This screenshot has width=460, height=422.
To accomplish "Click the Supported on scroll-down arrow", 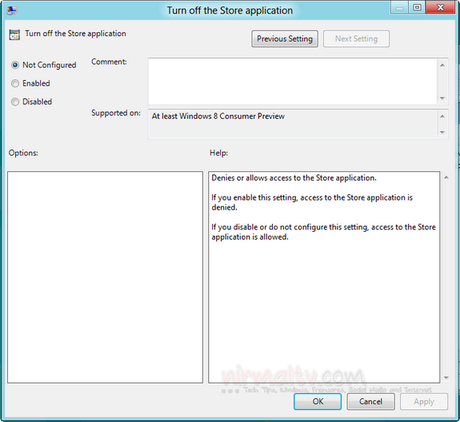I will coord(442,132).
